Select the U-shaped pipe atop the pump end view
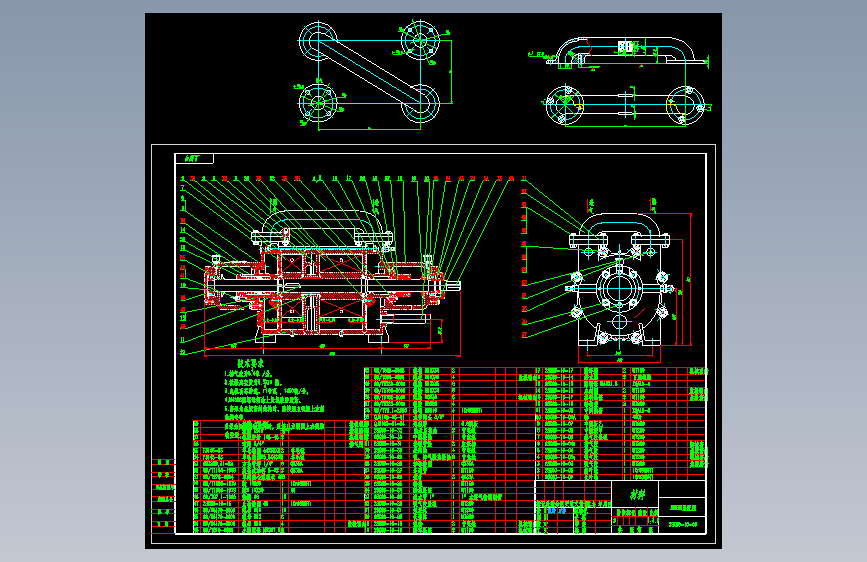867x562 pixels. tap(620, 230)
